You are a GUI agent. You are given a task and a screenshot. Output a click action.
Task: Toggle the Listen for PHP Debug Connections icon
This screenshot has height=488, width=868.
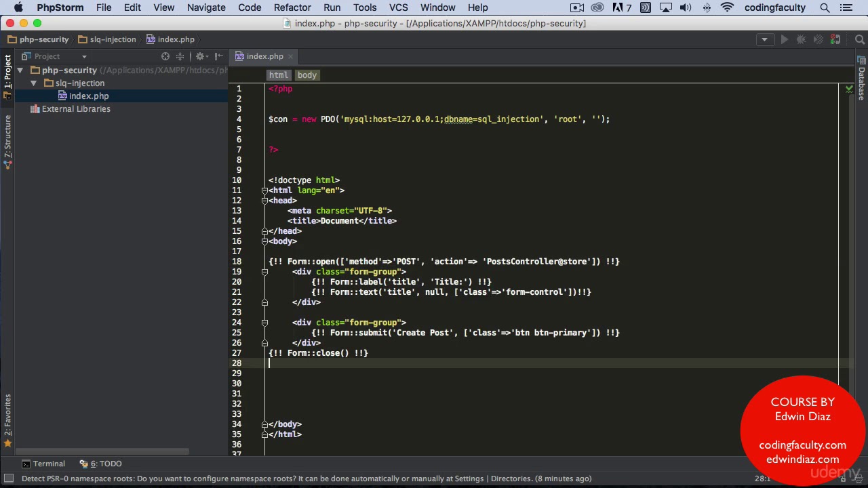835,40
